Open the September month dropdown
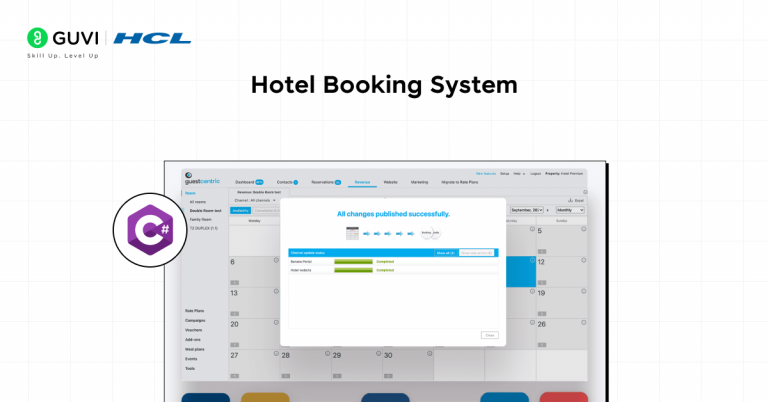 pyautogui.click(x=525, y=210)
